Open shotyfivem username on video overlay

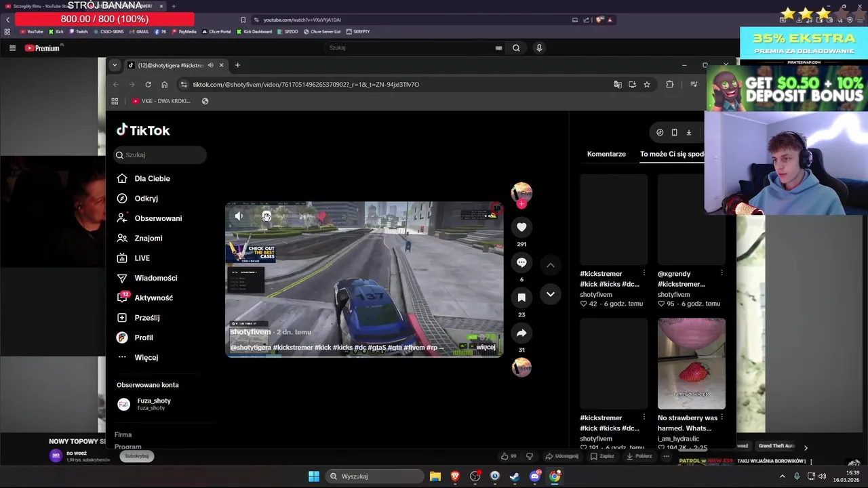250,332
